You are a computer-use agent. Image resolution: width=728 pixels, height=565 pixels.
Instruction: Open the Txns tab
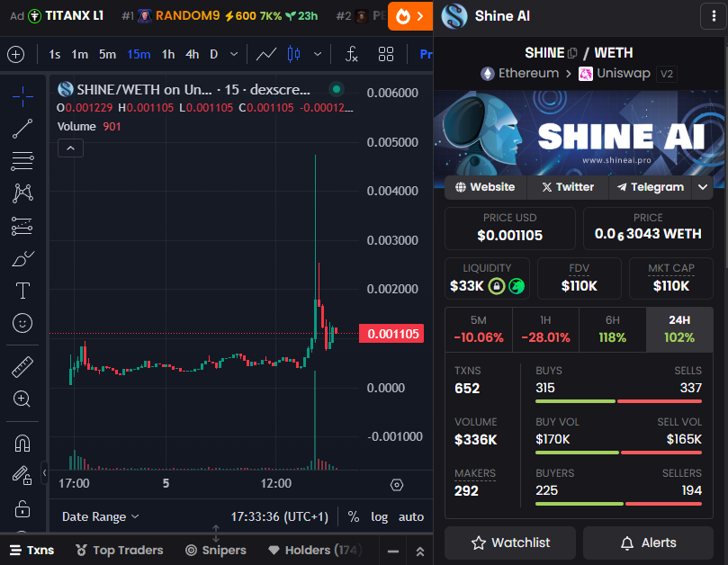pos(31,550)
